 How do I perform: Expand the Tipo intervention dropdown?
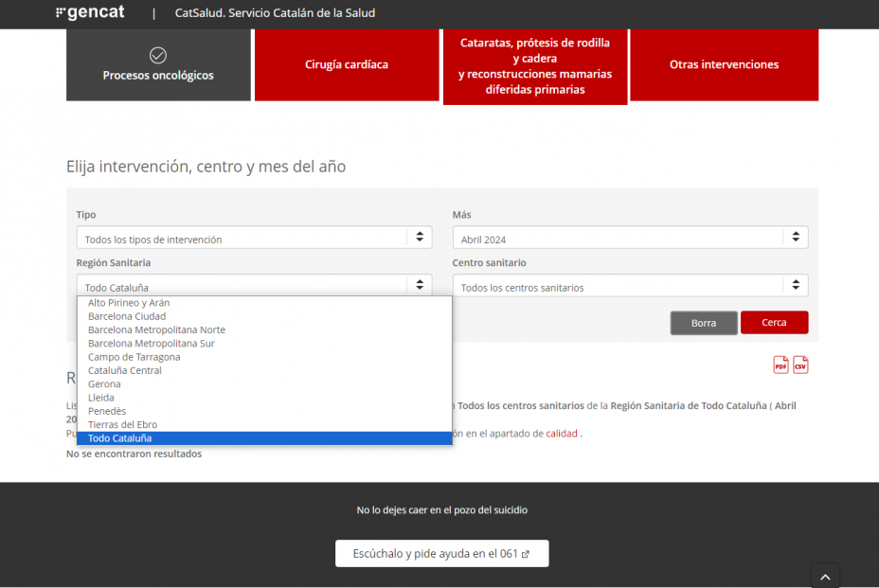(254, 239)
